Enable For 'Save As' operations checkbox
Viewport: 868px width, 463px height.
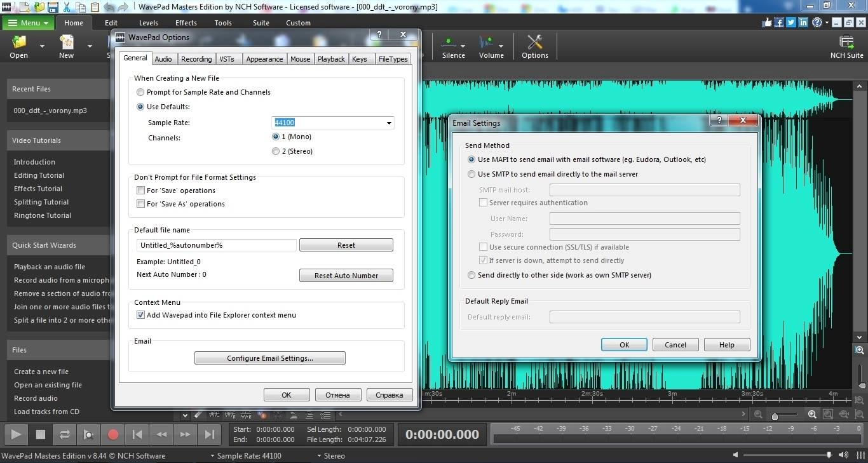(x=141, y=204)
